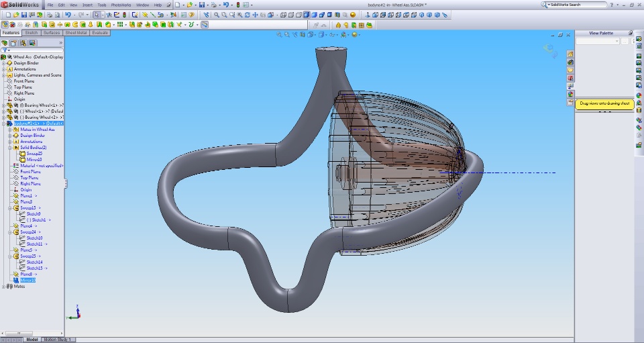
Task: Click the SolidWorks Resources house icon
Action: click(570, 54)
